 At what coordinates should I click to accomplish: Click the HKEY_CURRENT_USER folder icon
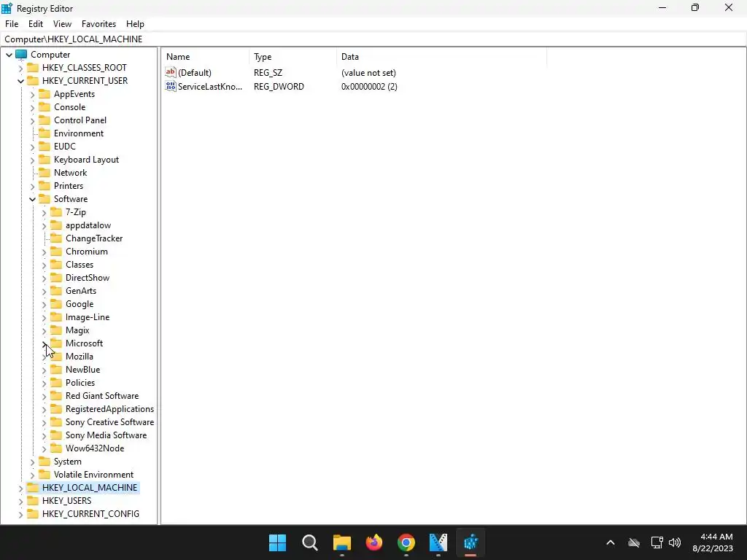[33, 80]
